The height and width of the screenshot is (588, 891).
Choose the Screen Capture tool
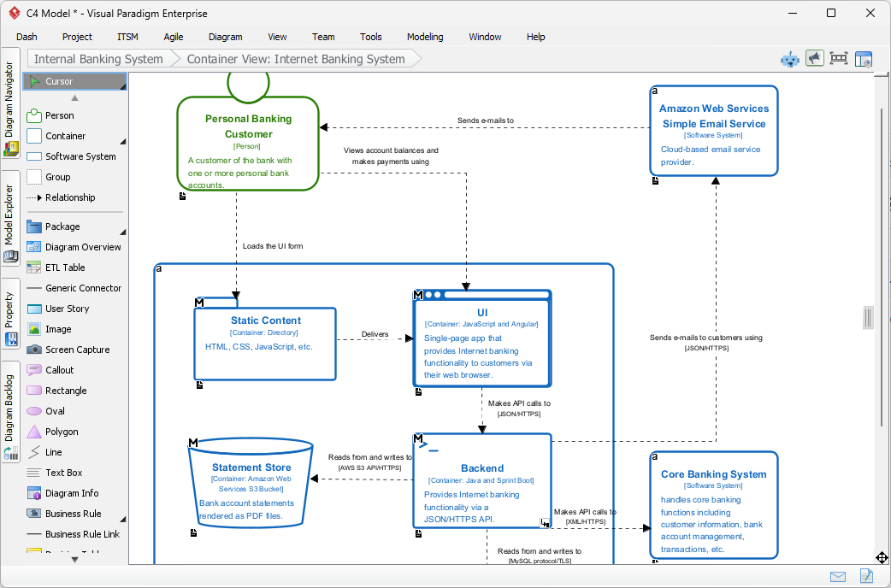point(77,350)
